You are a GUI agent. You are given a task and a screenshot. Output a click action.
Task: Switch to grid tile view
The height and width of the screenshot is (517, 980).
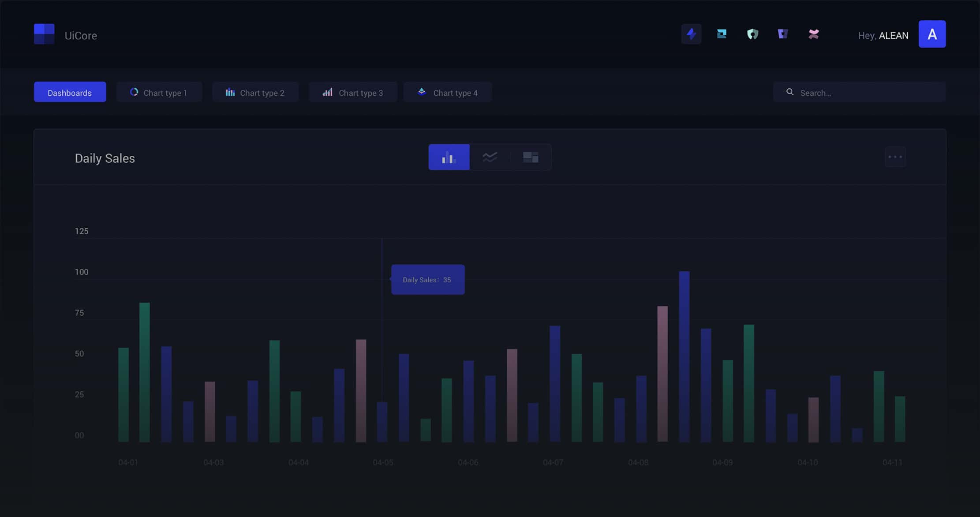531,157
